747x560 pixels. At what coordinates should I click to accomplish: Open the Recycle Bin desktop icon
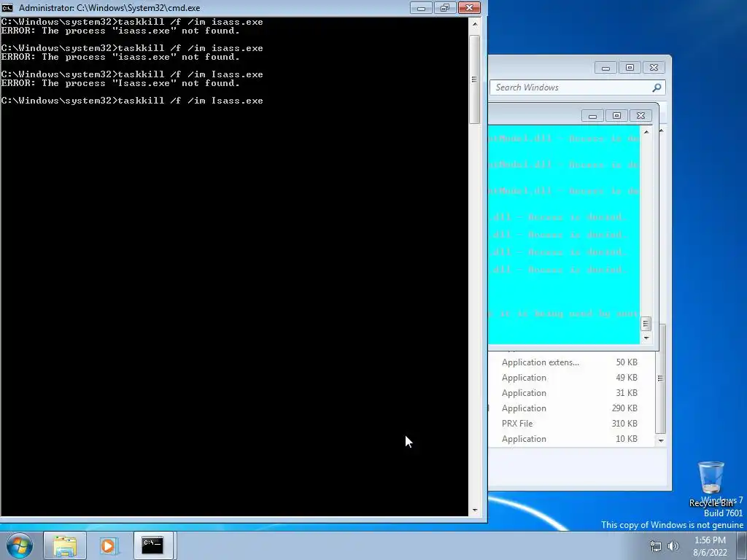tap(711, 483)
